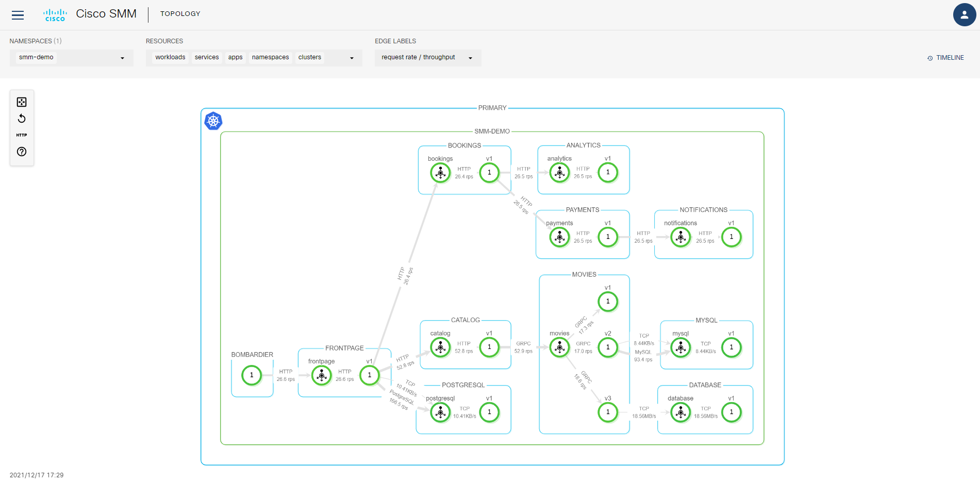Click the Kubernetes cluster icon in Primary
980x483 pixels.
click(x=213, y=121)
